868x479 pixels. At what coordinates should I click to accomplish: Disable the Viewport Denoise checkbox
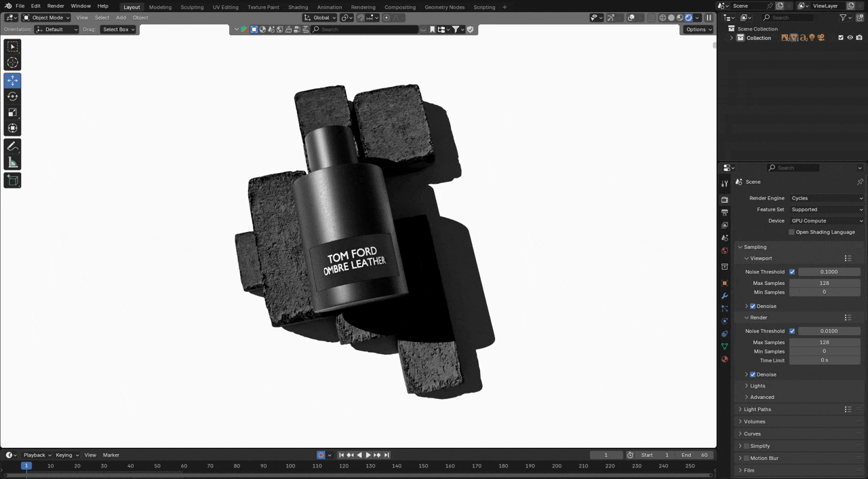[x=753, y=306]
